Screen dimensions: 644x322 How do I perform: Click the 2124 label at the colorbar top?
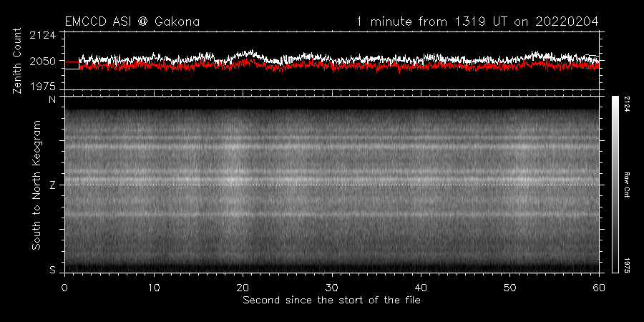pos(628,104)
